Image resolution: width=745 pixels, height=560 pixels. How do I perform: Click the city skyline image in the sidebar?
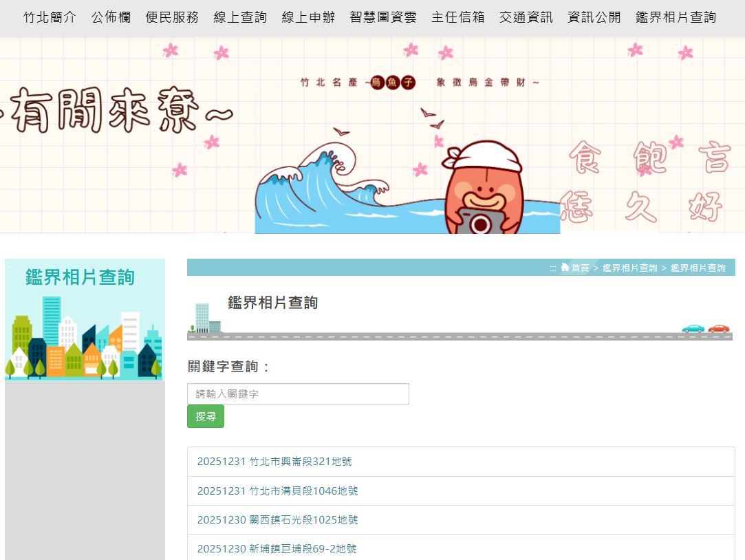tap(85, 338)
